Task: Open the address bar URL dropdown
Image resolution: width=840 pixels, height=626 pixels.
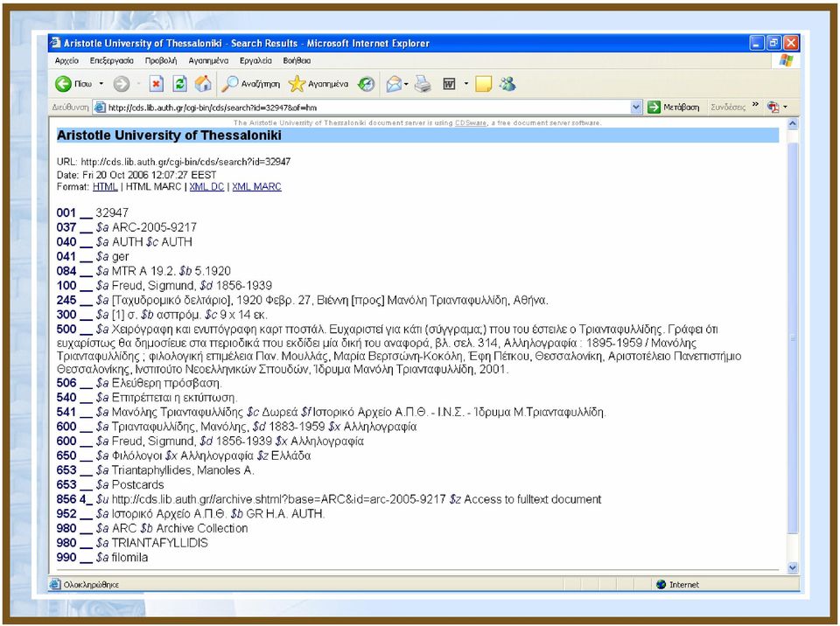Action: 636,107
